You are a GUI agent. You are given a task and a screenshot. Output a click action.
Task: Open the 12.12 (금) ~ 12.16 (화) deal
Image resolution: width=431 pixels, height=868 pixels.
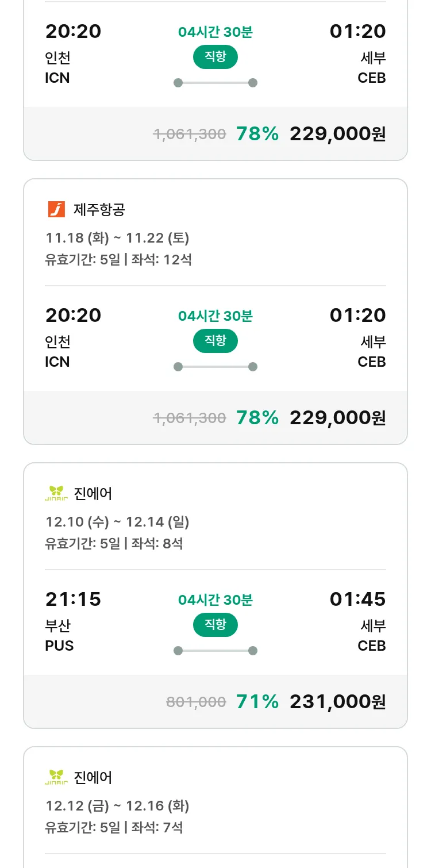(x=117, y=805)
